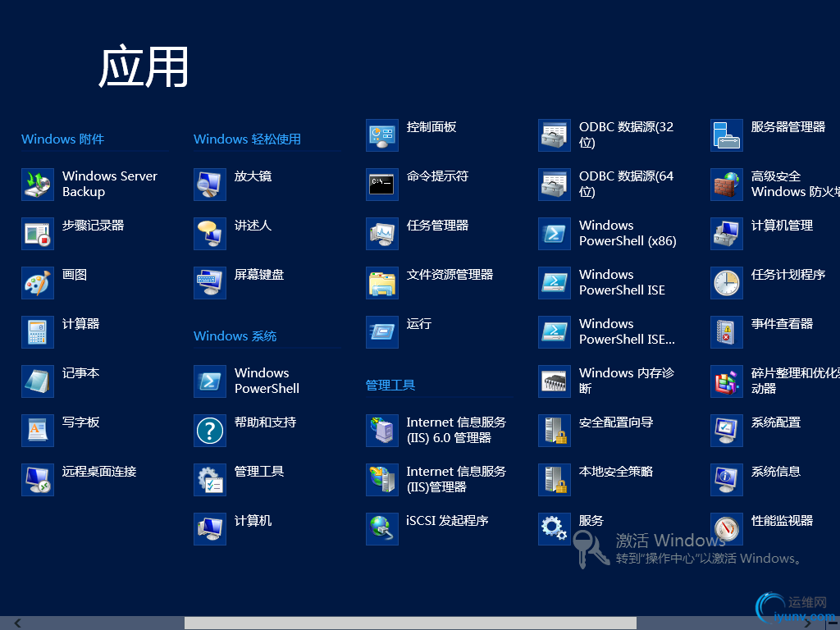
Task: Click the 计算器 calculator icon
Action: pos(38,333)
